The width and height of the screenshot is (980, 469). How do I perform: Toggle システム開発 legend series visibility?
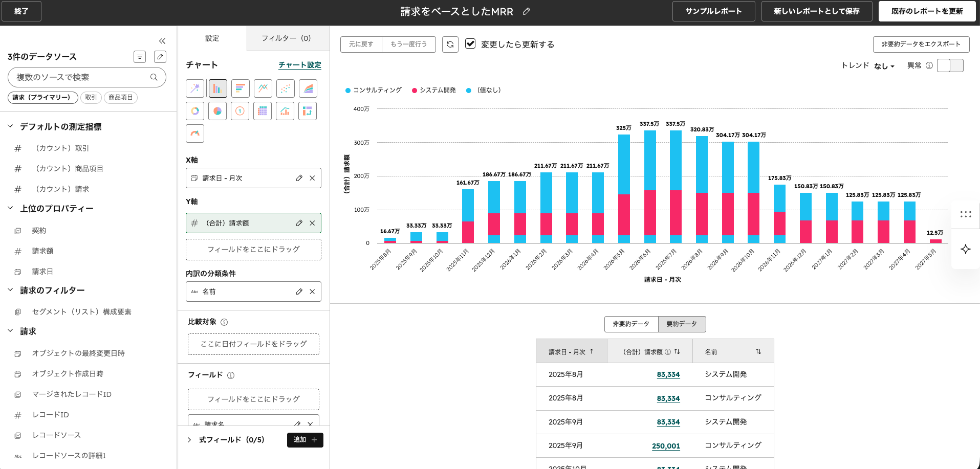click(x=434, y=90)
